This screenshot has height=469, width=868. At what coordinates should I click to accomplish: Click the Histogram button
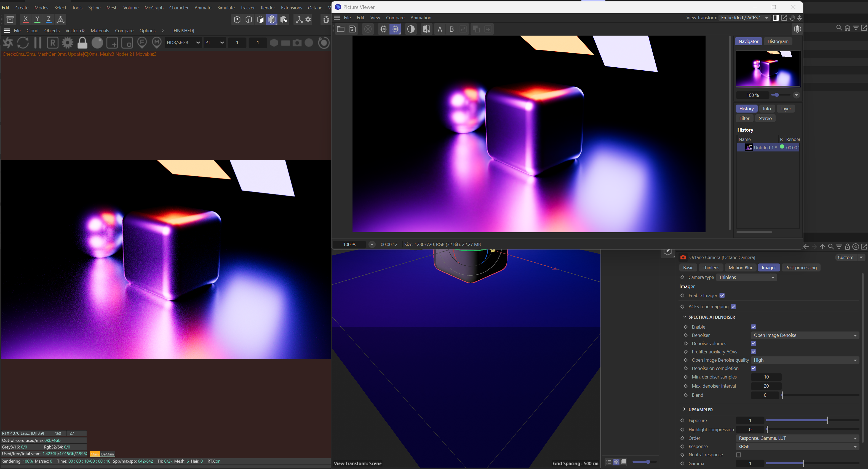pyautogui.click(x=778, y=41)
